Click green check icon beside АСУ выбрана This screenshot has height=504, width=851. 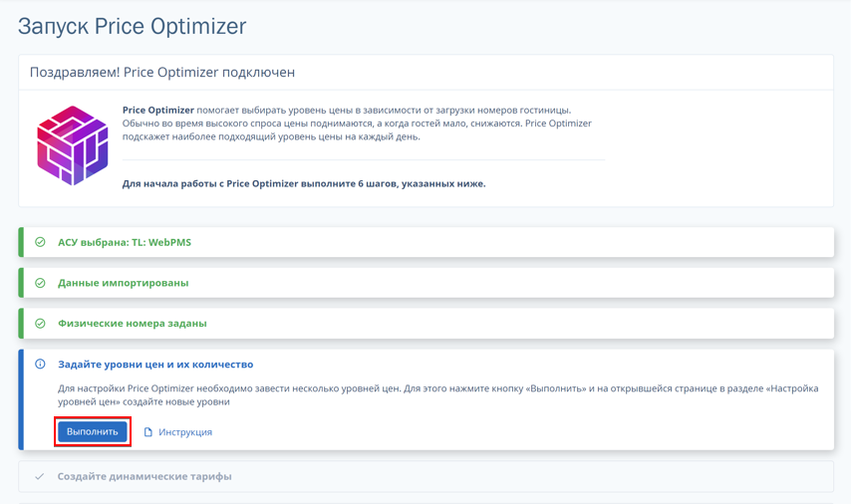40,242
